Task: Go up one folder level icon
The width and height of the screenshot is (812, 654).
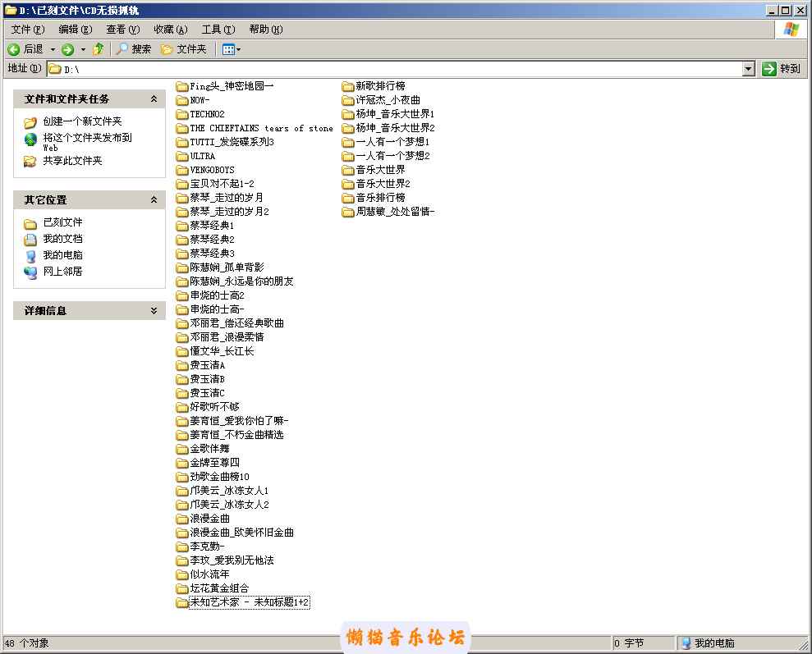Action: (x=99, y=49)
